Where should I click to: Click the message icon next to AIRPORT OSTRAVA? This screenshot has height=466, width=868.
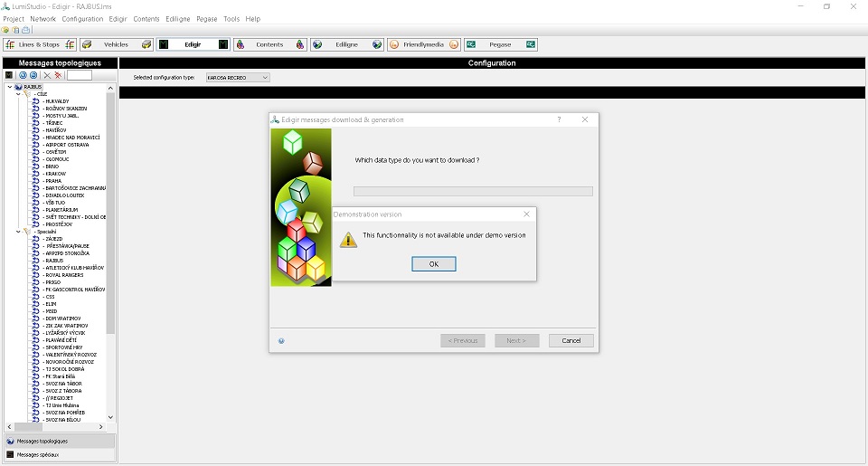tap(36, 145)
